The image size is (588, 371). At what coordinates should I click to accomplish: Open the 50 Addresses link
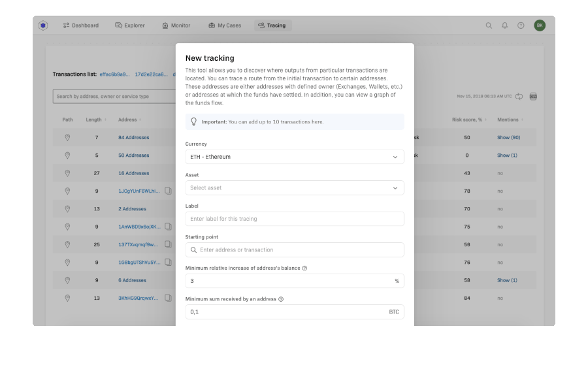(x=133, y=155)
